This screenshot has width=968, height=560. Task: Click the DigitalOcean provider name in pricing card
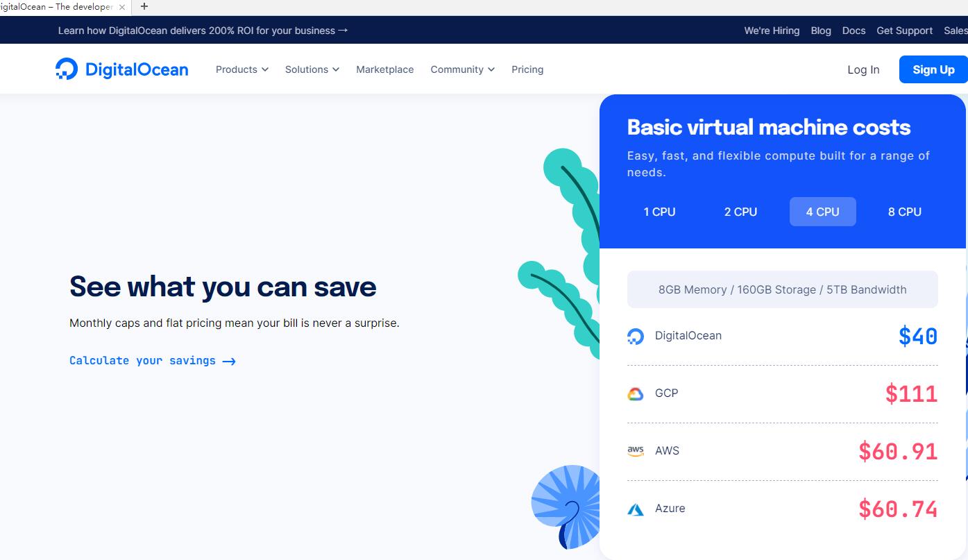click(x=688, y=335)
